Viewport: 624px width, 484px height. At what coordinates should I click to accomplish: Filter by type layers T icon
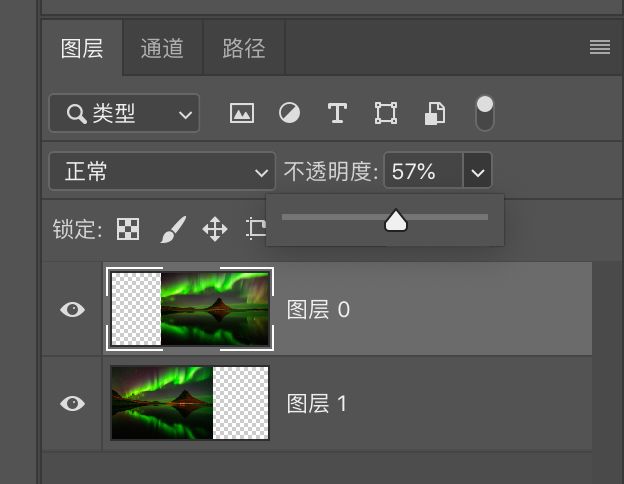(x=337, y=113)
